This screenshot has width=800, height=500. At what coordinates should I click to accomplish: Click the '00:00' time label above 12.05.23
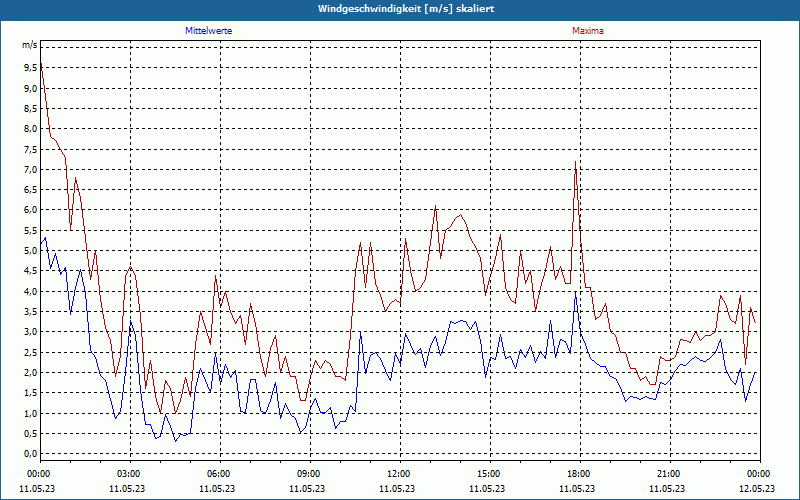pos(757,474)
